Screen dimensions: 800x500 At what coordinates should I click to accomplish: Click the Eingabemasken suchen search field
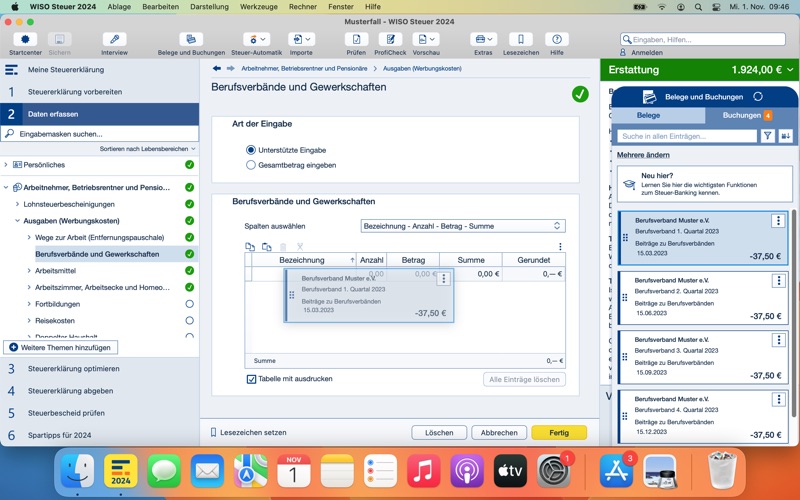point(99,134)
